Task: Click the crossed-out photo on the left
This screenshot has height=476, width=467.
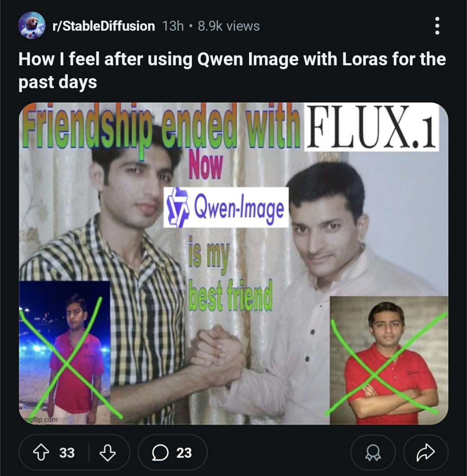Action: coord(64,352)
